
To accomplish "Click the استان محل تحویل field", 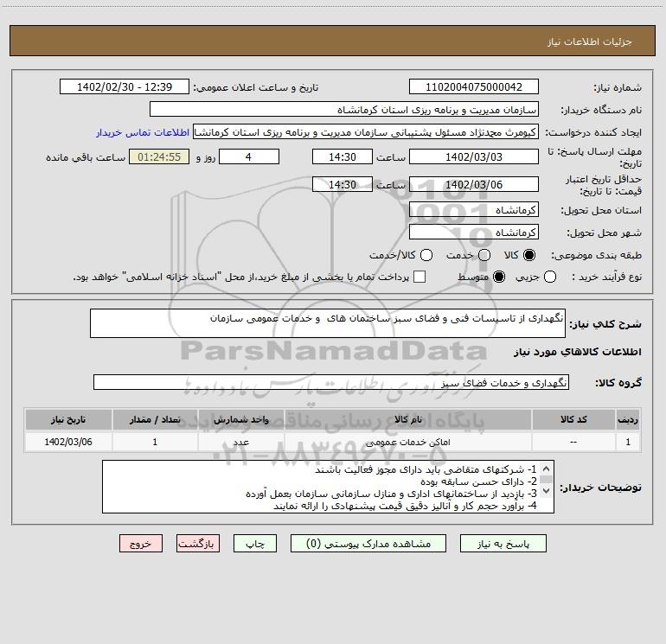I will click(474, 210).
